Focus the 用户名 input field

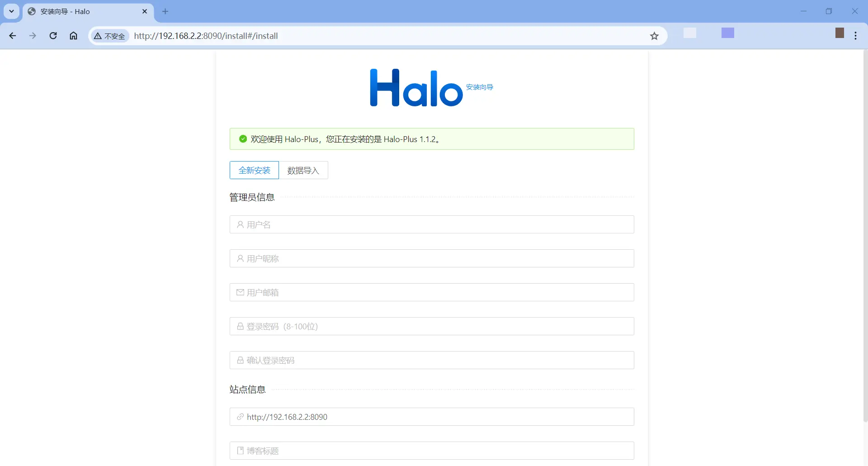pos(432,224)
